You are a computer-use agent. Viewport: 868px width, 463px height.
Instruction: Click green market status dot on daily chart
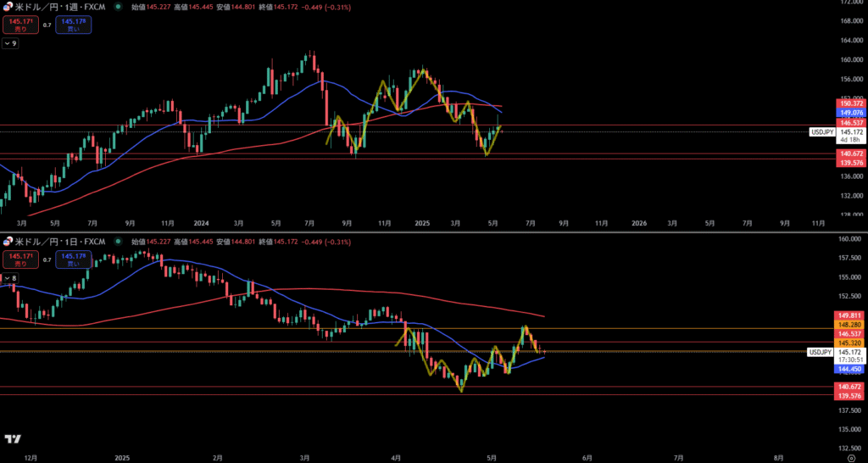pos(117,242)
